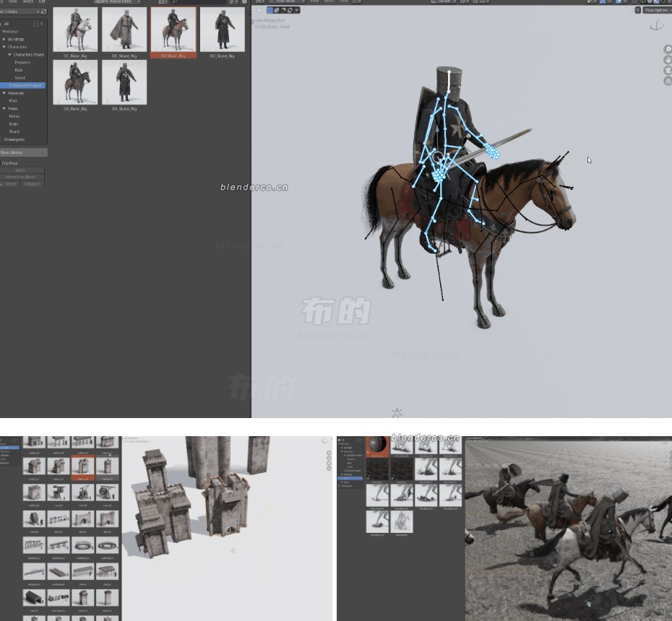
Task: Collapse the Characters Posed catalog
Action: click(9, 55)
